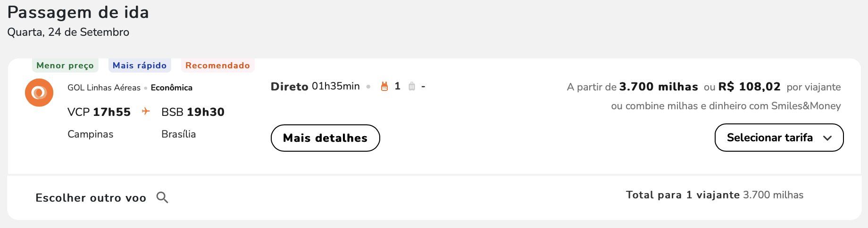Click the magnifier icon beside Escolher outro voo
868x228 pixels.
pyautogui.click(x=162, y=197)
